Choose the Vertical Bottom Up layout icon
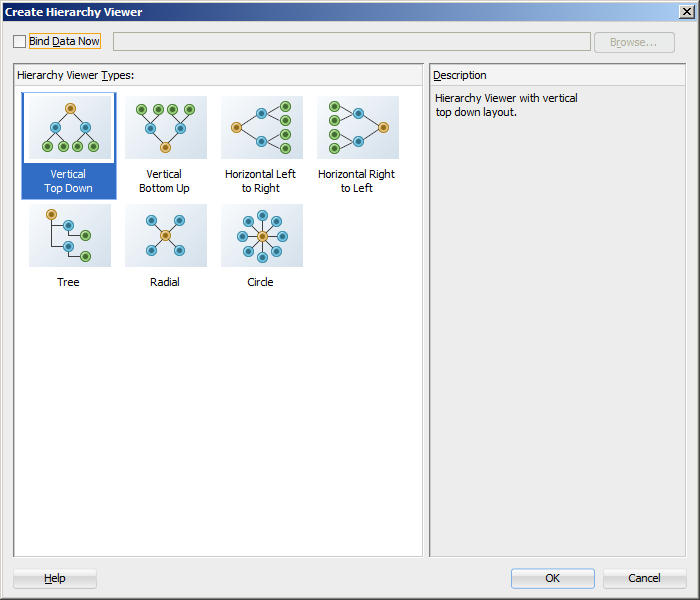The height and width of the screenshot is (600, 700). 166,128
